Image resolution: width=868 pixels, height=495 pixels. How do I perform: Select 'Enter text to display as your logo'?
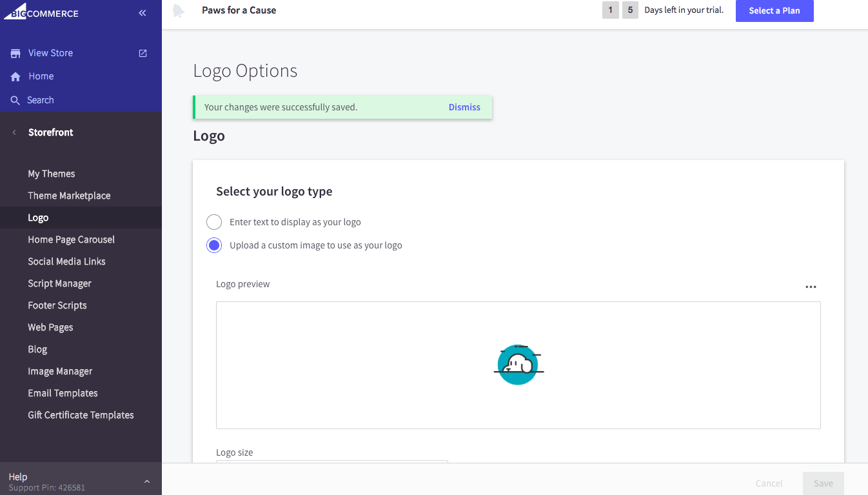(x=214, y=222)
